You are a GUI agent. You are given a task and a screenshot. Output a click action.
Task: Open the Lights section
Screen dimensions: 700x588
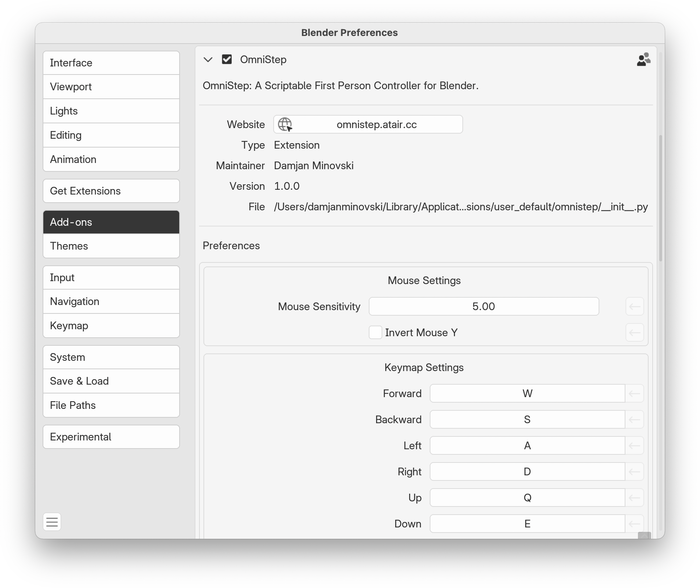111,111
